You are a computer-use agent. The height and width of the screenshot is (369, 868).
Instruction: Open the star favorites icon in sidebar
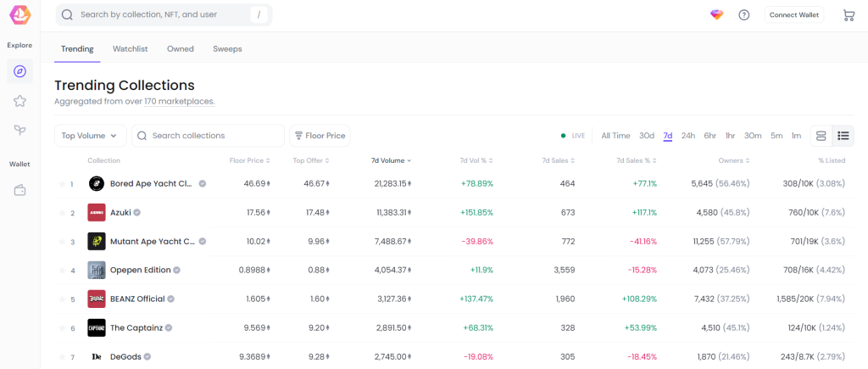coord(19,101)
